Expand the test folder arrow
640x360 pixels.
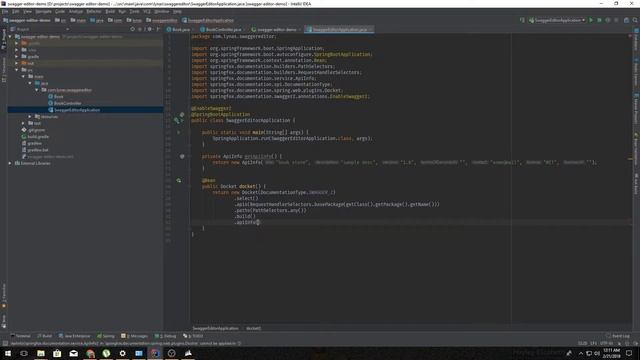point(23,123)
